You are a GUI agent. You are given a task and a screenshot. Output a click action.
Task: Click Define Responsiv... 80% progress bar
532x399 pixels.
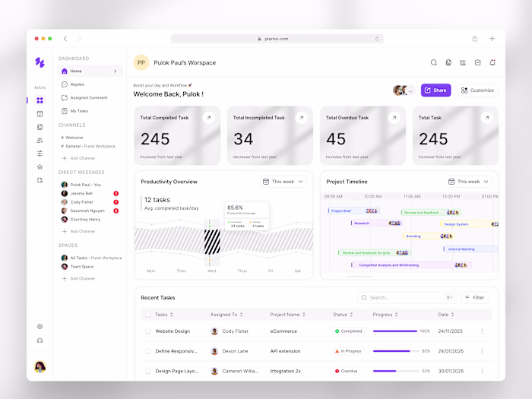coord(395,351)
